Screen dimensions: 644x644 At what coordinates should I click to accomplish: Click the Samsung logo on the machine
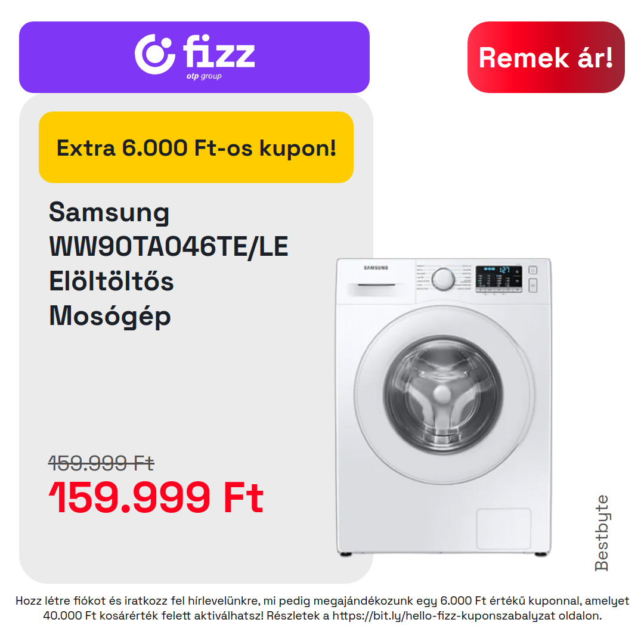click(x=376, y=268)
